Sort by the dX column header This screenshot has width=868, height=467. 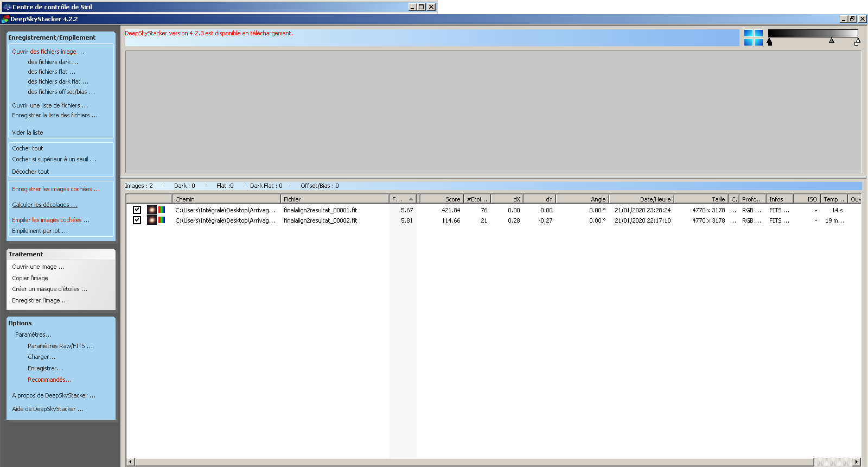[506, 199]
